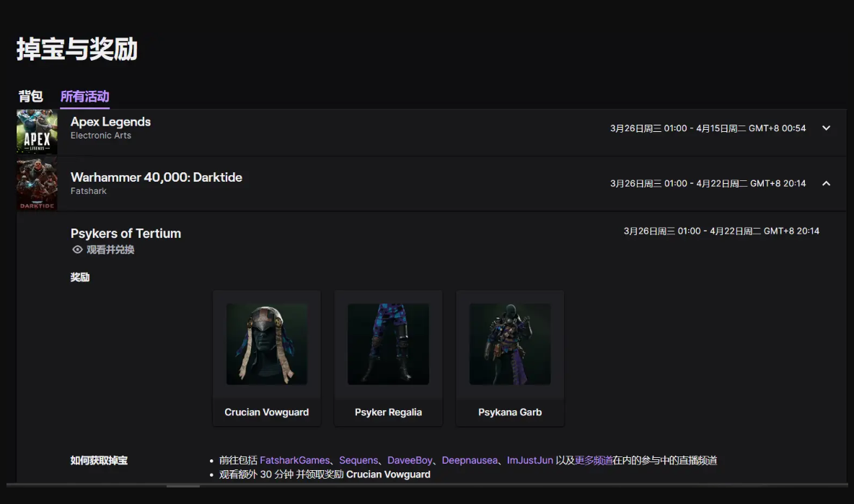Open the FatsharkGames channel link
The width and height of the screenshot is (854, 504).
(295, 461)
